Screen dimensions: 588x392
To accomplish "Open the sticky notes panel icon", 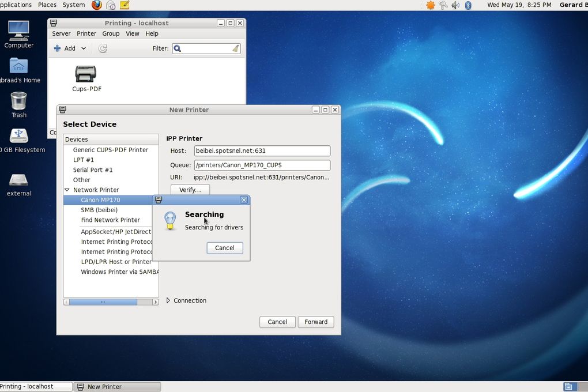I will pyautogui.click(x=125, y=5).
